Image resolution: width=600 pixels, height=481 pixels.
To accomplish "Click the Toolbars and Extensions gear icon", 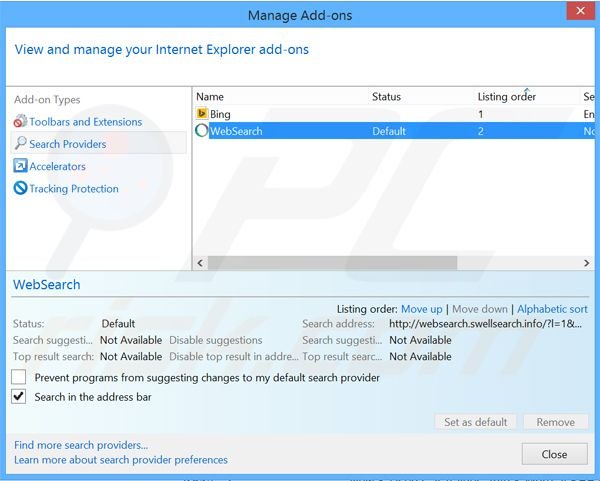I will [x=20, y=121].
